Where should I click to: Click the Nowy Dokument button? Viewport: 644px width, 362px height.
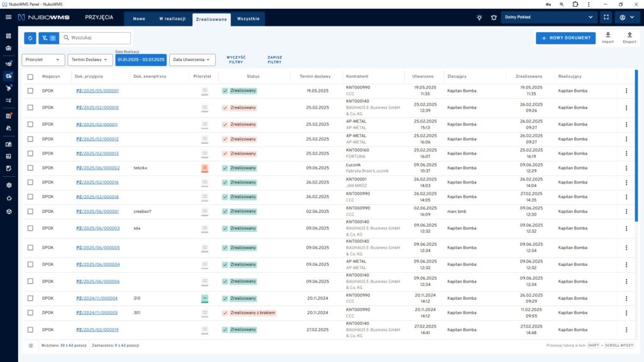click(x=565, y=38)
